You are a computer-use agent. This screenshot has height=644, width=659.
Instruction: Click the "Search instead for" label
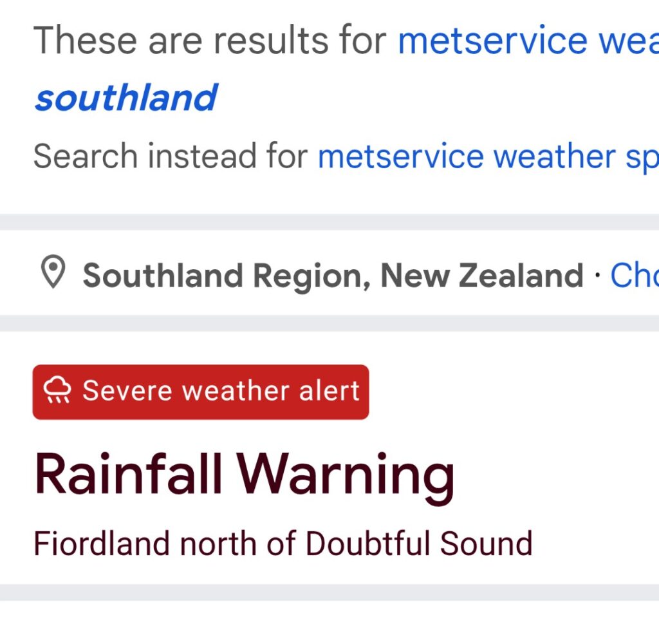click(171, 156)
